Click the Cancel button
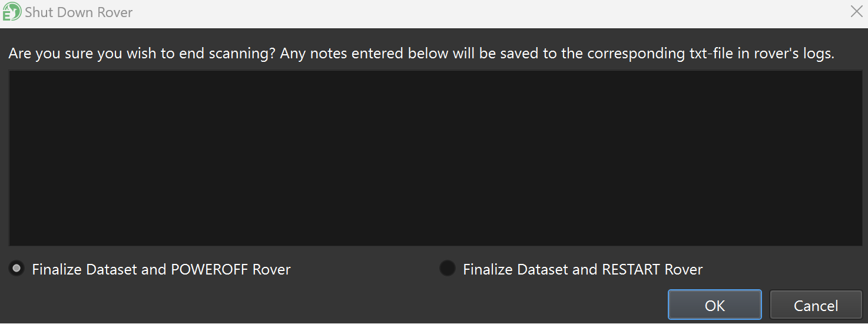This screenshot has height=324, width=868. pyautogui.click(x=816, y=305)
